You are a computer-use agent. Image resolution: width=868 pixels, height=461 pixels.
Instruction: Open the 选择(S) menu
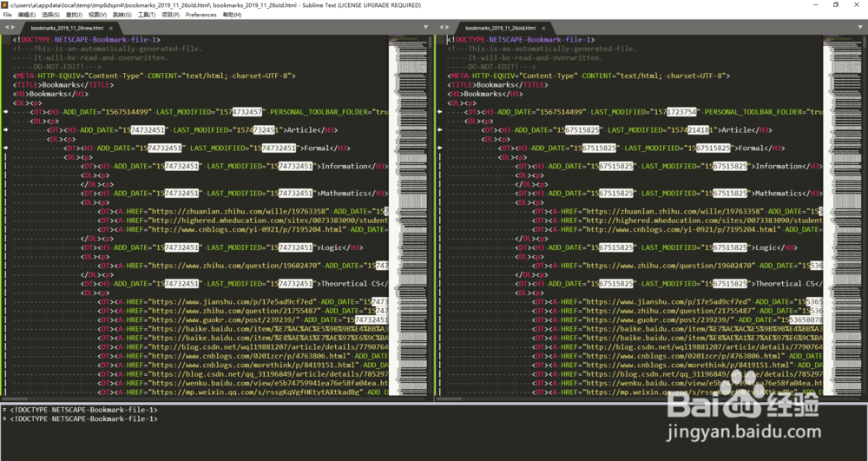[x=50, y=15]
